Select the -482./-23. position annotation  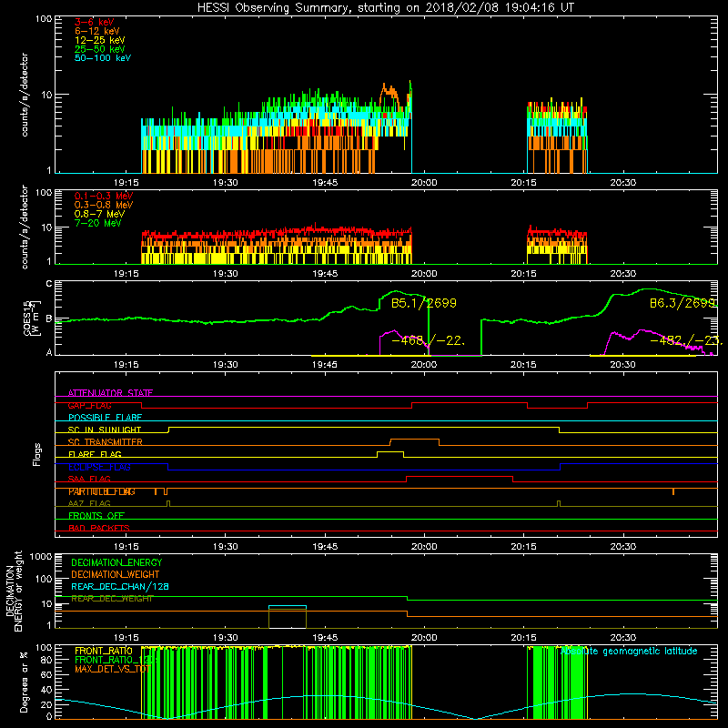pos(686,340)
